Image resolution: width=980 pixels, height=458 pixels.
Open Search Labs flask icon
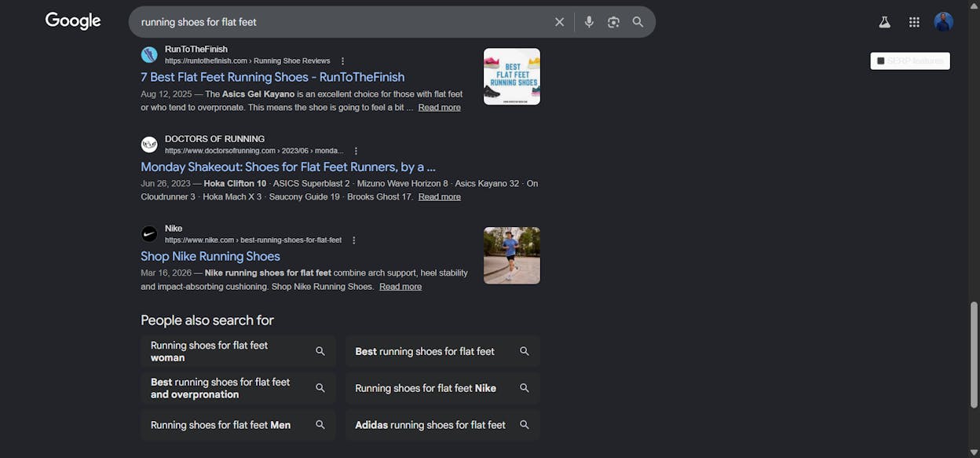(x=884, y=22)
